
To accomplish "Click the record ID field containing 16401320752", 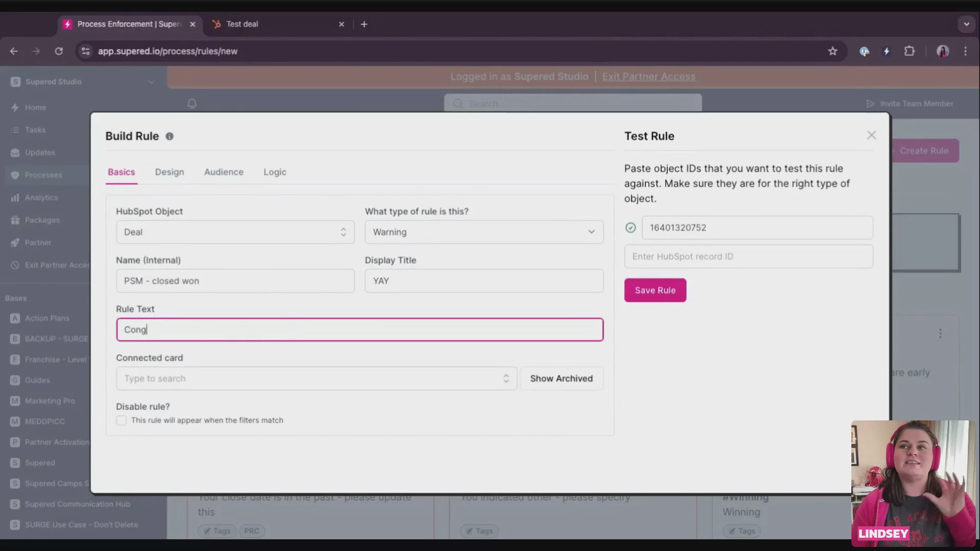I will pyautogui.click(x=757, y=228).
